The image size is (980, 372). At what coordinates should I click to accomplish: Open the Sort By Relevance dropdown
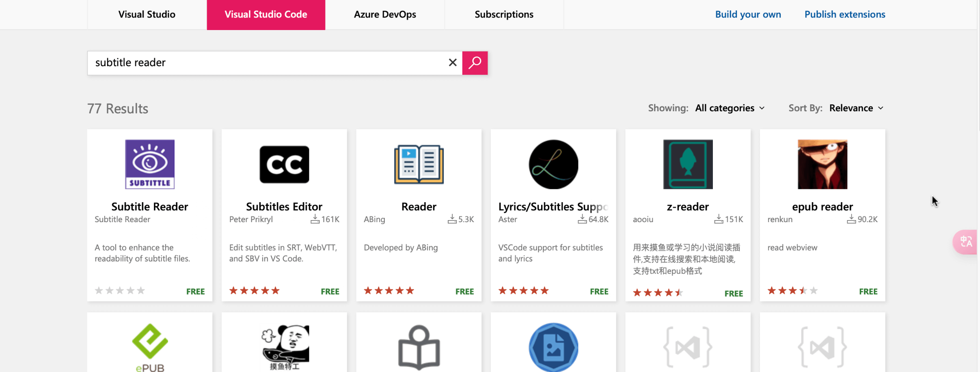(x=856, y=108)
